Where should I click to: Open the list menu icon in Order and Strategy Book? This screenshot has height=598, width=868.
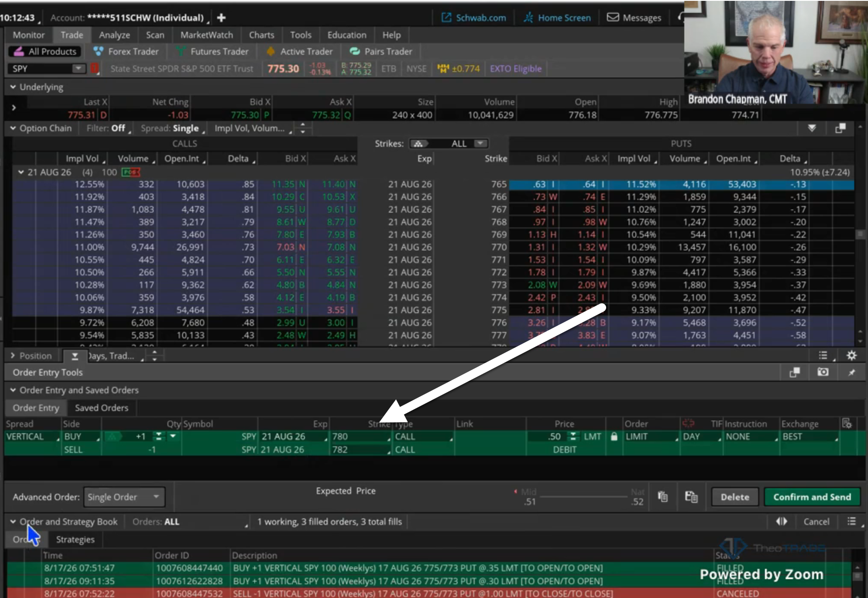pyautogui.click(x=852, y=521)
